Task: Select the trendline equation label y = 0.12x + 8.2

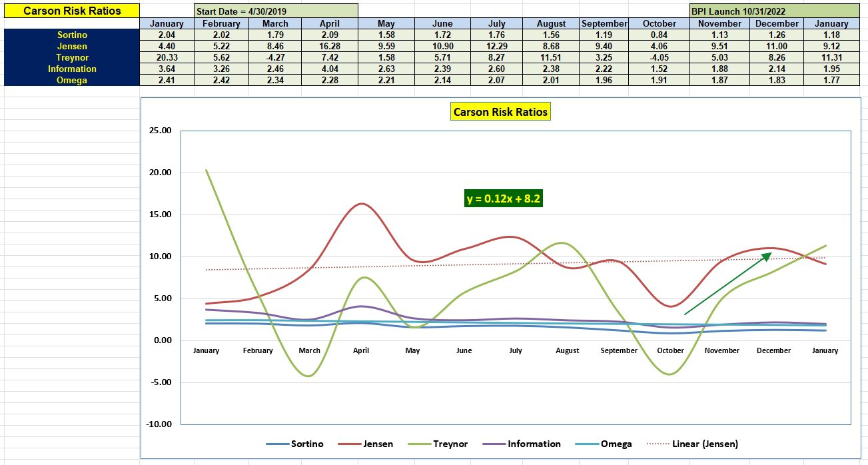Action: (504, 199)
